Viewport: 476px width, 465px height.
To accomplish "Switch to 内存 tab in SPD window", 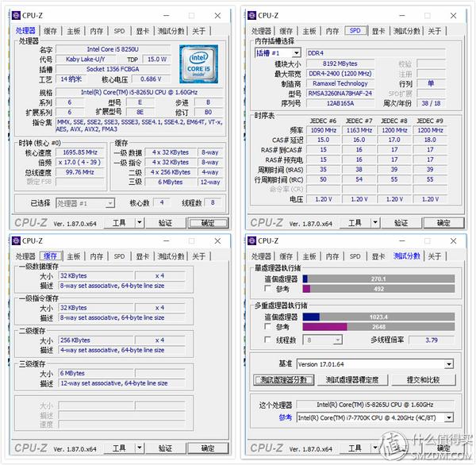I will pos(332,31).
